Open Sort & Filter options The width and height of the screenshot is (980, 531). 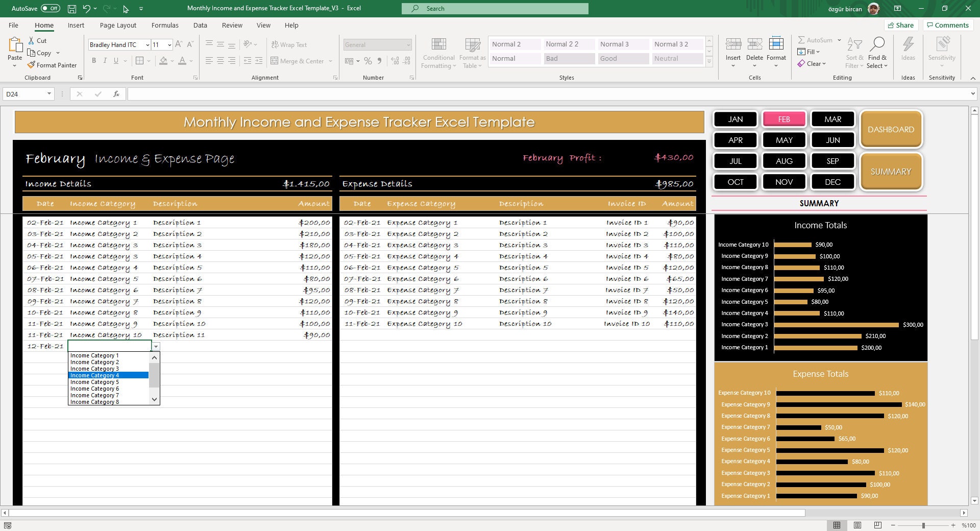point(854,53)
